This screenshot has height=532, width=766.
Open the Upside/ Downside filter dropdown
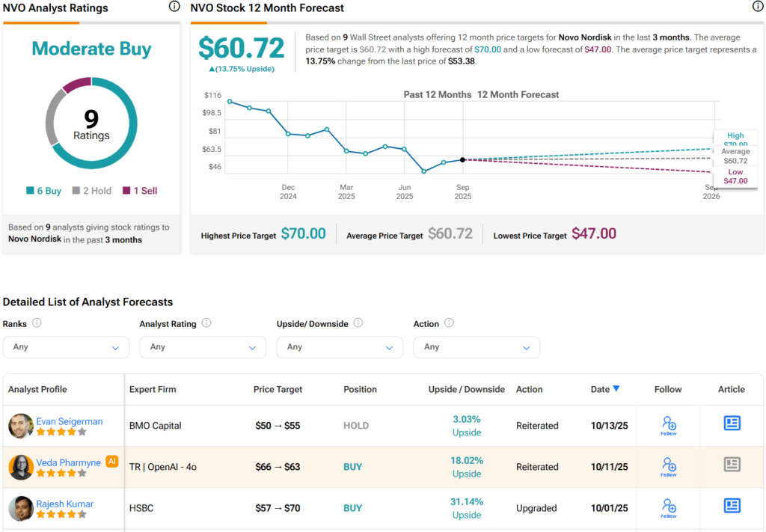[340, 347]
